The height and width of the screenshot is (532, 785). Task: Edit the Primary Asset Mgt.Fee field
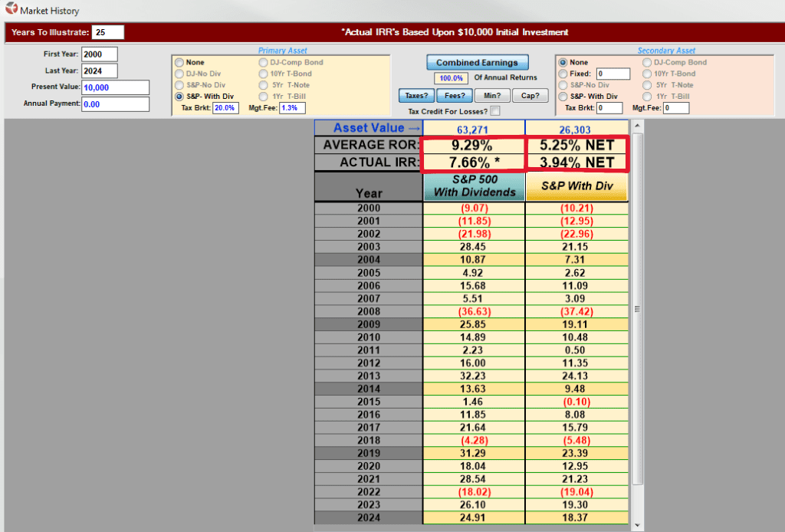click(292, 107)
